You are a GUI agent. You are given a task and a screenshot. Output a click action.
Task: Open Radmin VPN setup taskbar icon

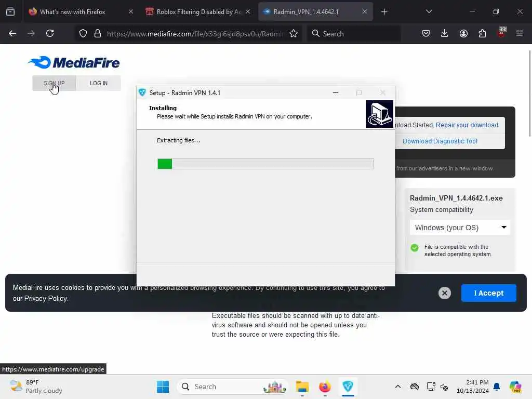(348, 387)
